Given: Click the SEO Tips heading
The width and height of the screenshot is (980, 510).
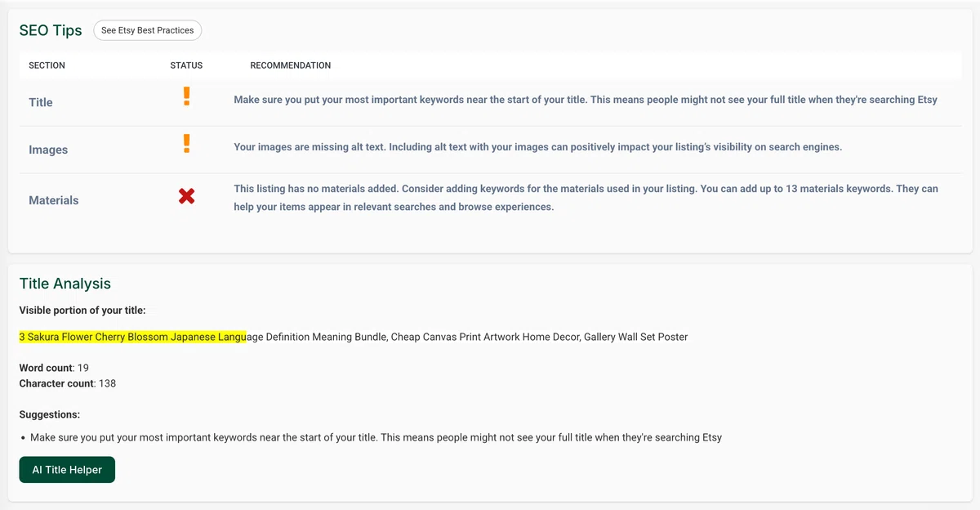Looking at the screenshot, I should (x=51, y=30).
